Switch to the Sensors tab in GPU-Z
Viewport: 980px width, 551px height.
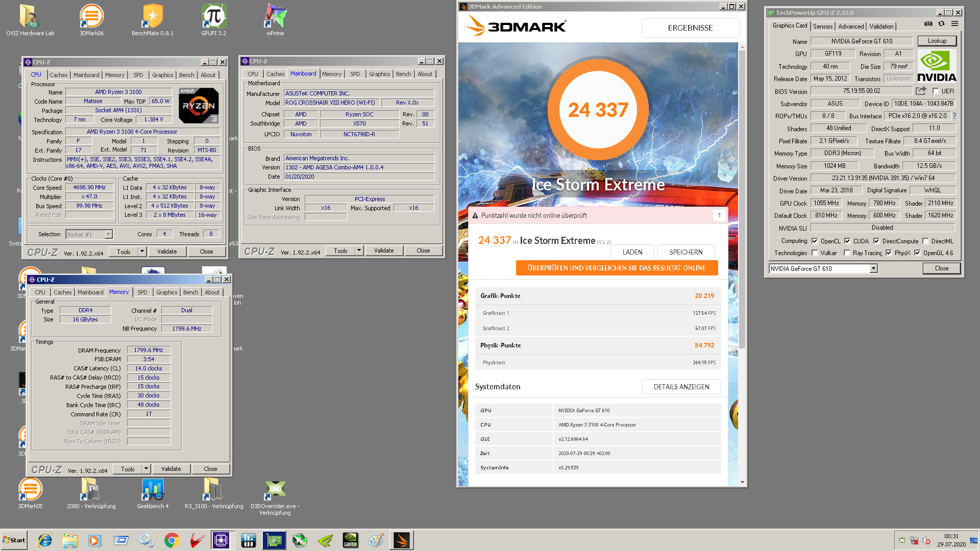click(822, 26)
